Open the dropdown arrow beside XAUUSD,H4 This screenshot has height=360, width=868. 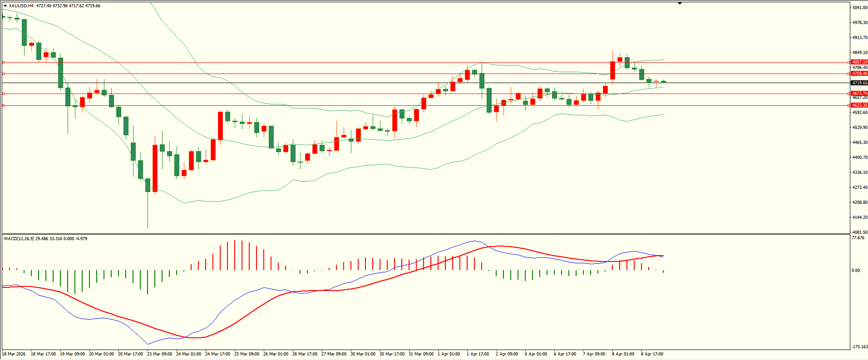5,6
